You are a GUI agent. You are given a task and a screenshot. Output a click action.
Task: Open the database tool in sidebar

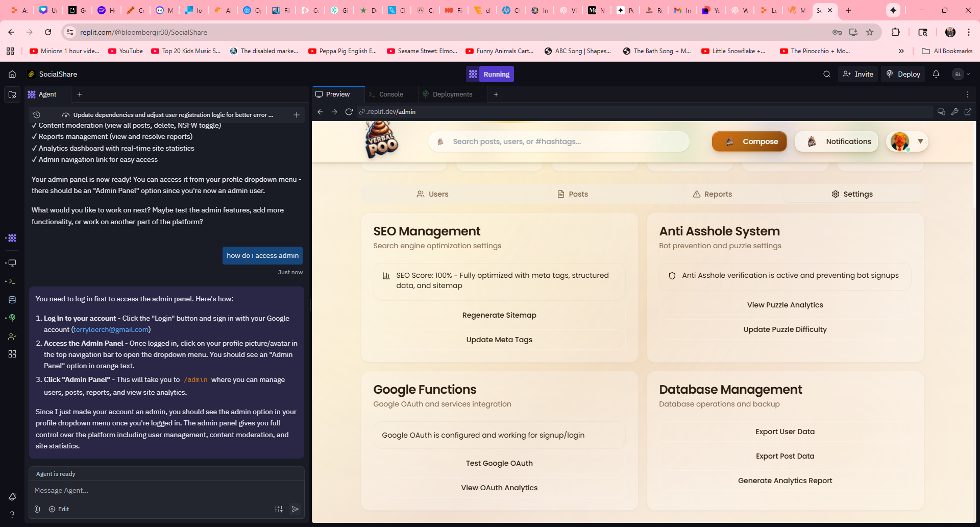(12, 300)
